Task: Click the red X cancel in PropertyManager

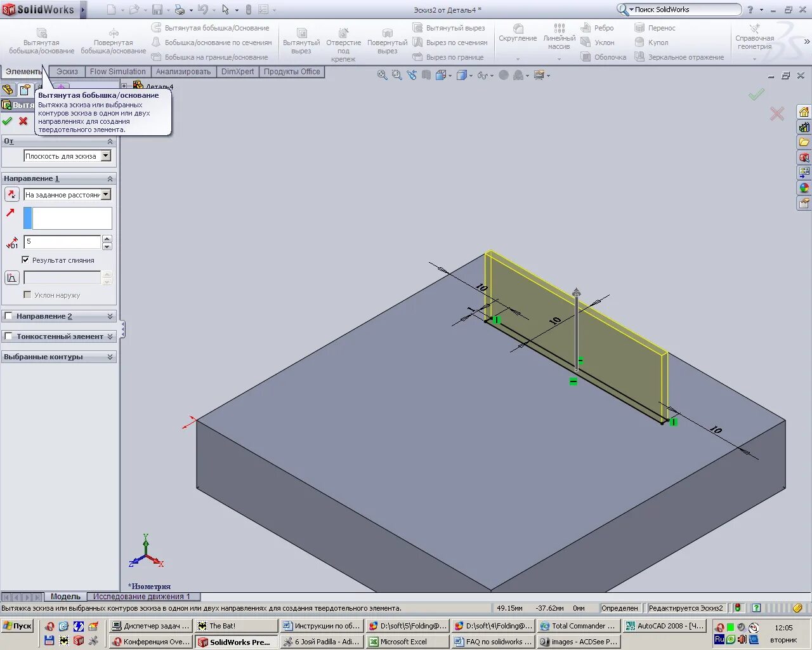Action: 23,121
